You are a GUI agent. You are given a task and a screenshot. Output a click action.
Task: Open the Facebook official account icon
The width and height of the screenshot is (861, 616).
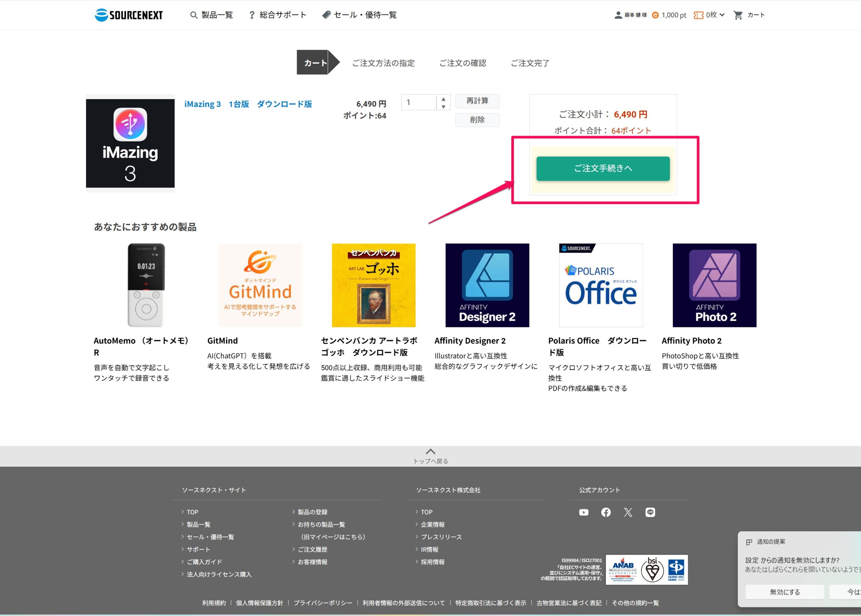[x=606, y=512]
